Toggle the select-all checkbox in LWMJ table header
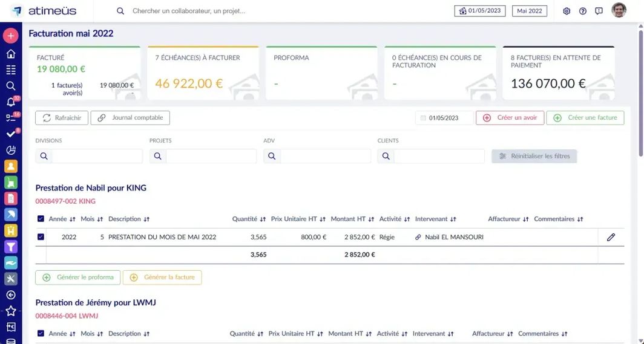Image resolution: width=644 pixels, height=344 pixels. tap(41, 333)
